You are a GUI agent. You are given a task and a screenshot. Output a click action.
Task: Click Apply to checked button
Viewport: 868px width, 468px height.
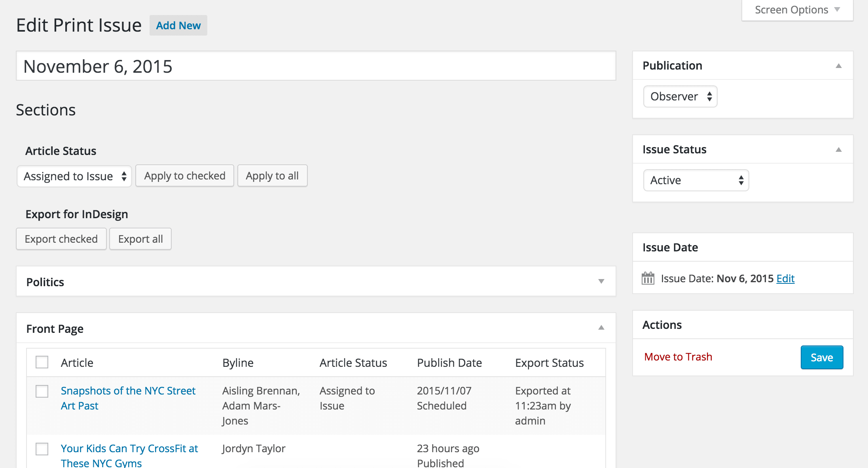coord(185,176)
